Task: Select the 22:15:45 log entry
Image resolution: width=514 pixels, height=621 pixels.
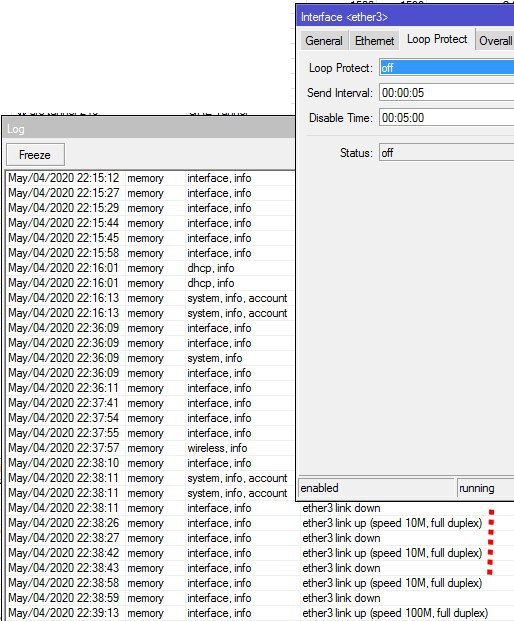Action: point(150,238)
